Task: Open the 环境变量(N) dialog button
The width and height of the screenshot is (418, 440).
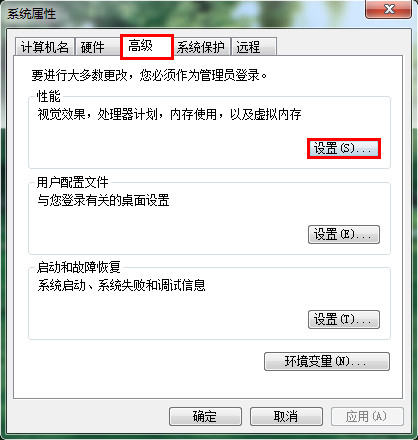Action: tap(327, 362)
